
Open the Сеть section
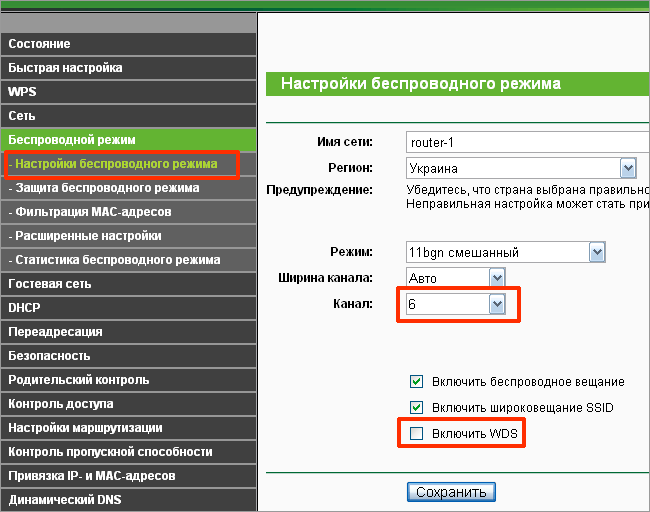click(x=128, y=116)
